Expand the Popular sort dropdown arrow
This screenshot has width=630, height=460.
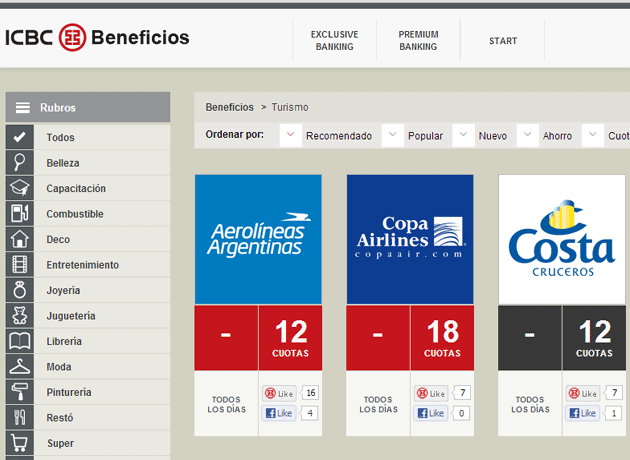[392, 135]
